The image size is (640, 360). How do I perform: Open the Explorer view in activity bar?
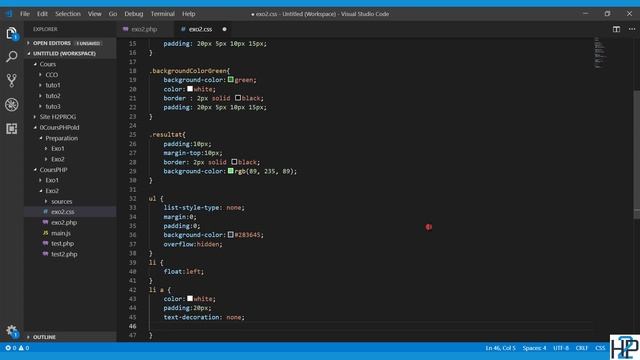tap(11, 33)
